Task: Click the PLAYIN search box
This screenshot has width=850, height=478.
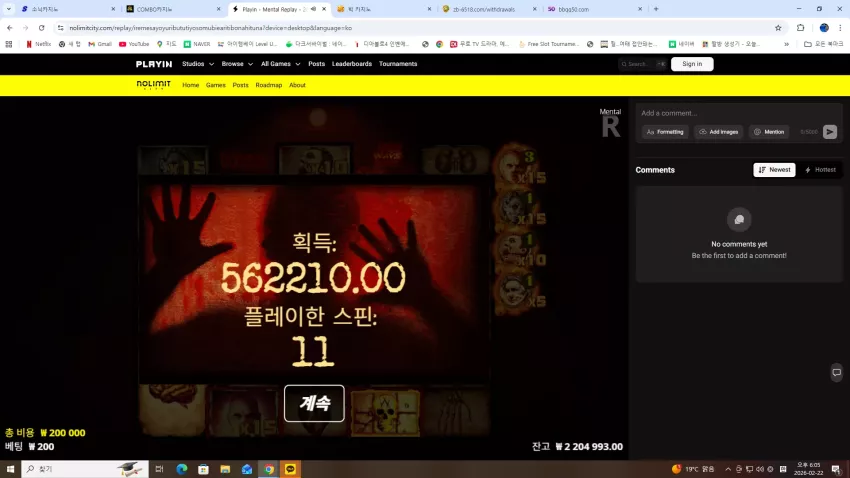Action: click(x=642, y=64)
